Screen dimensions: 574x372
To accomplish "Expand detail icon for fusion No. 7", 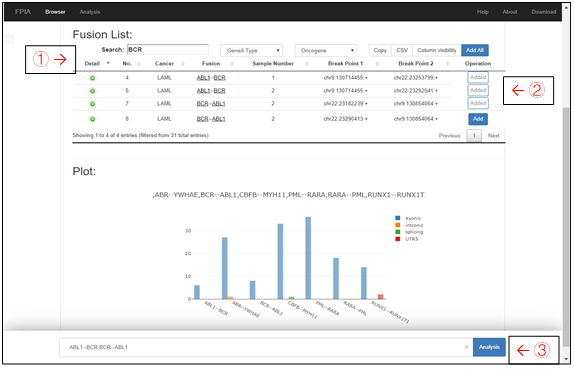I will coord(93,104).
